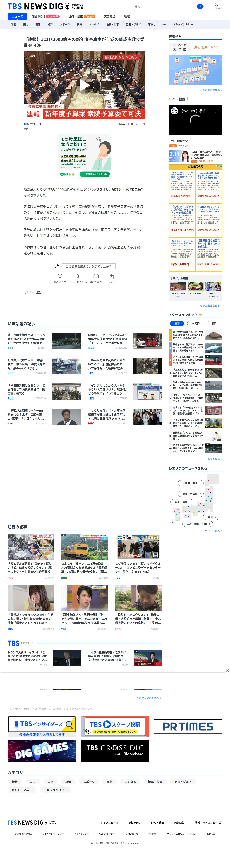The width and height of the screenshot is (230, 868).
Task: Open the 国際 category in sub-navigation
Action: pos(38,24)
